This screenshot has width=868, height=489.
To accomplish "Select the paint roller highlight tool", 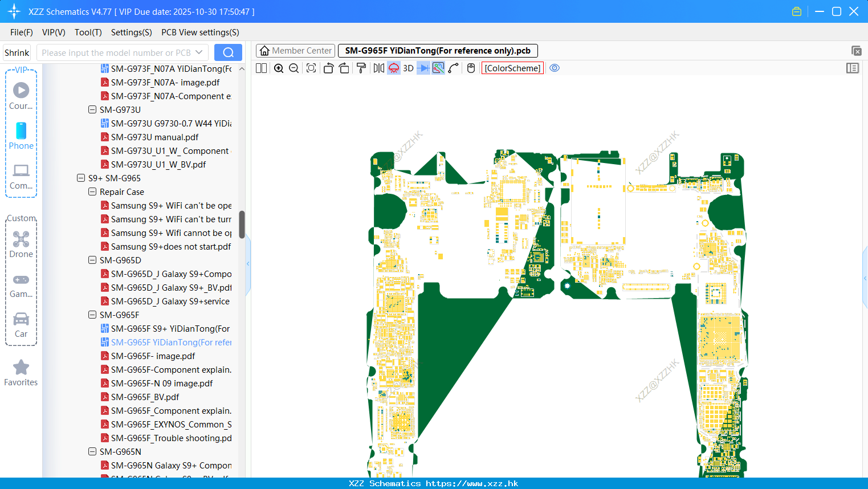I will pyautogui.click(x=361, y=68).
